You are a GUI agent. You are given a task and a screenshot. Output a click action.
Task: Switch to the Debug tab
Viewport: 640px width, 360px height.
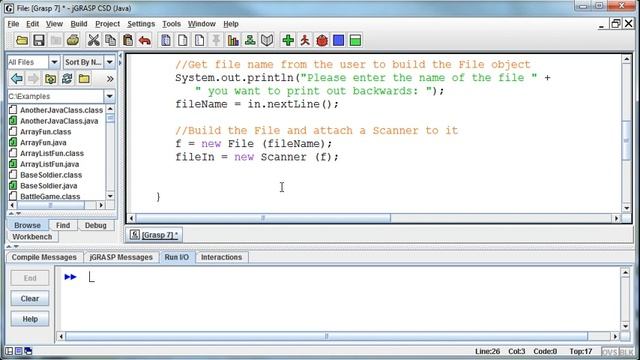(x=96, y=225)
